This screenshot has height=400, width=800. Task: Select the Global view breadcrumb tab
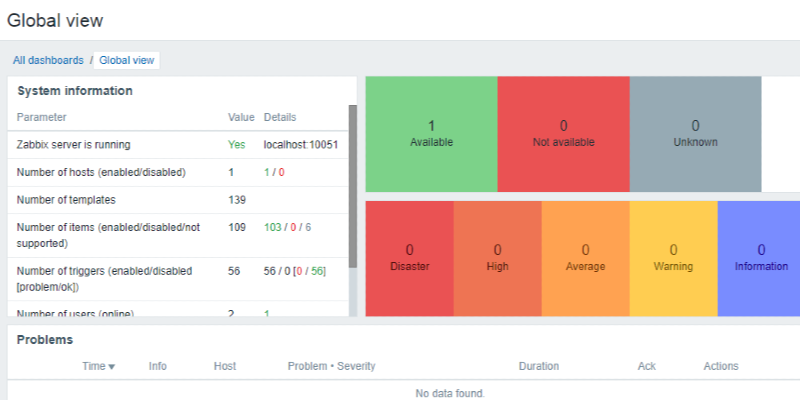(x=126, y=60)
